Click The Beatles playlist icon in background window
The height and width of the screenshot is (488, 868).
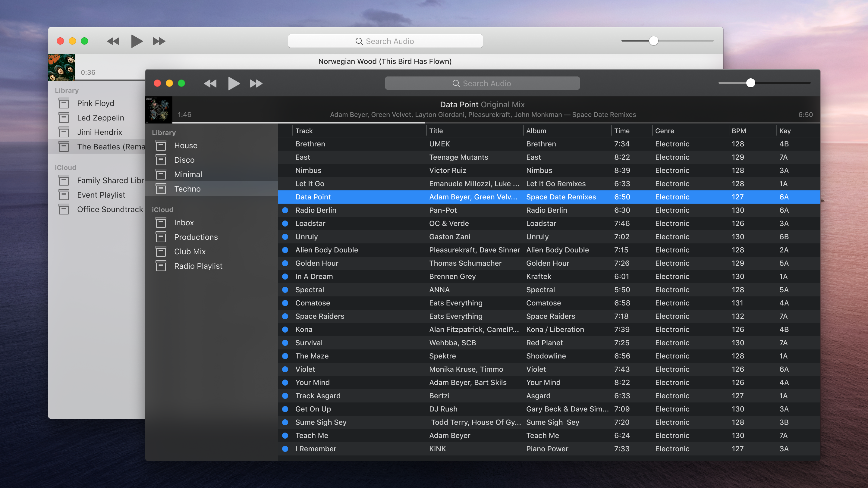click(x=64, y=146)
